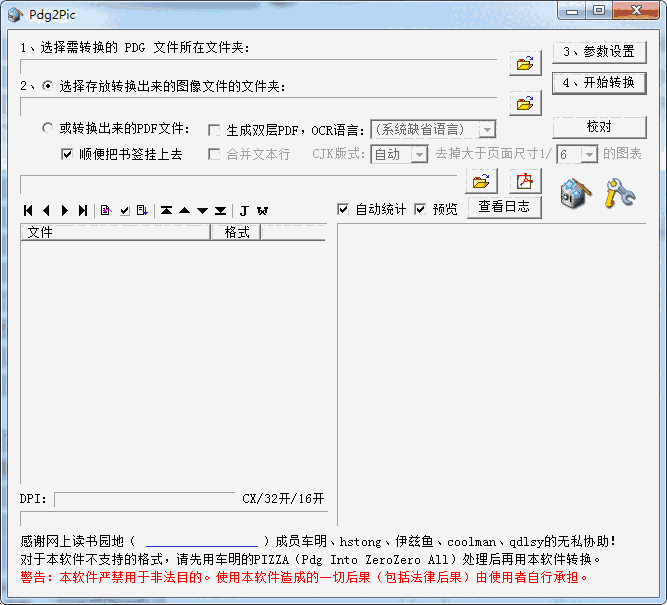Click the box with hammer icon
667x605 pixels.
pos(576,193)
